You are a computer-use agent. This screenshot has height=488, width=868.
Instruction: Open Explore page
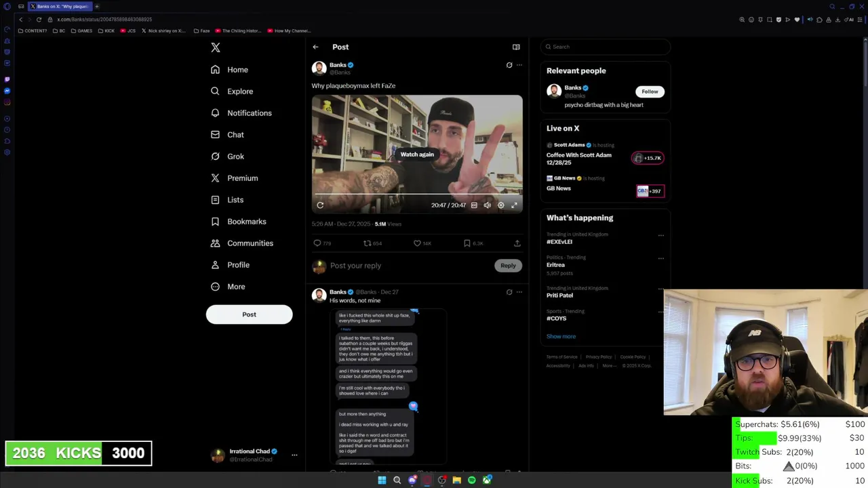pyautogui.click(x=232, y=91)
